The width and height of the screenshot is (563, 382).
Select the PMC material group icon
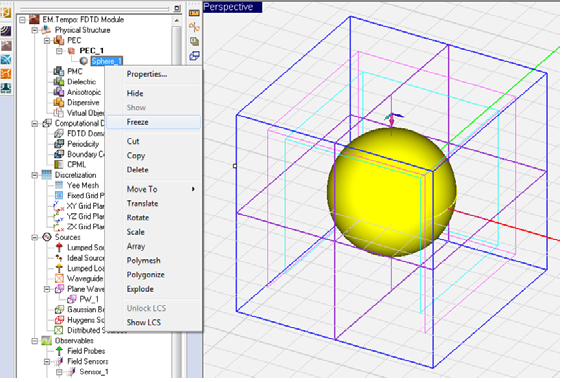(x=59, y=71)
